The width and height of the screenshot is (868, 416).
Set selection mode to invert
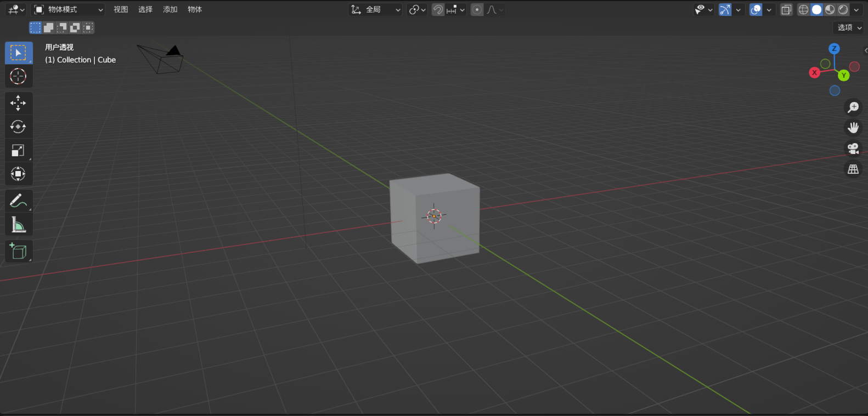point(75,27)
